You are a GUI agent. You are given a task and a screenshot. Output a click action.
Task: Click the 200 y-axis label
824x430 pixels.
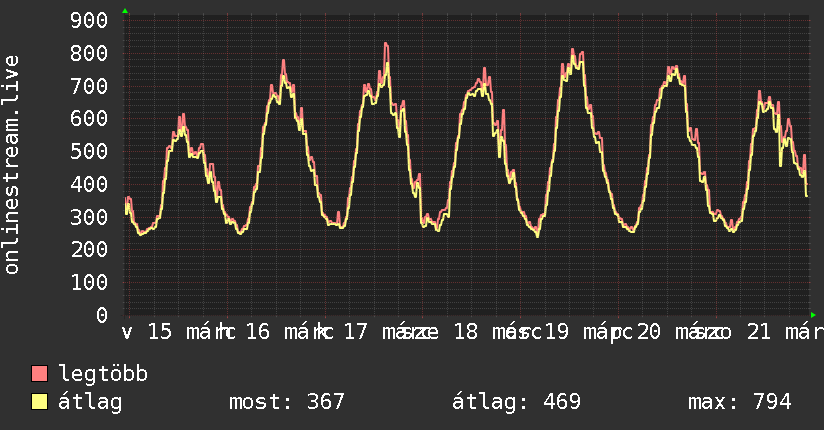click(x=89, y=250)
